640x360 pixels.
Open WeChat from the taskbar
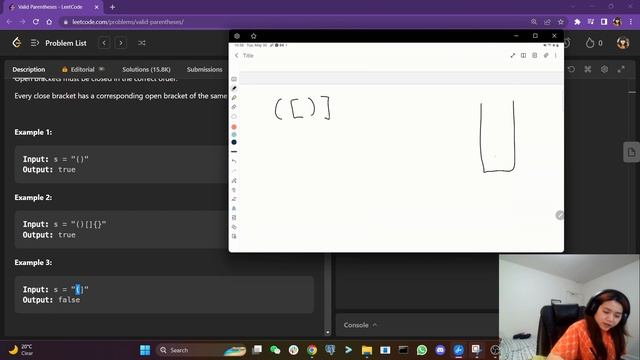point(275,350)
